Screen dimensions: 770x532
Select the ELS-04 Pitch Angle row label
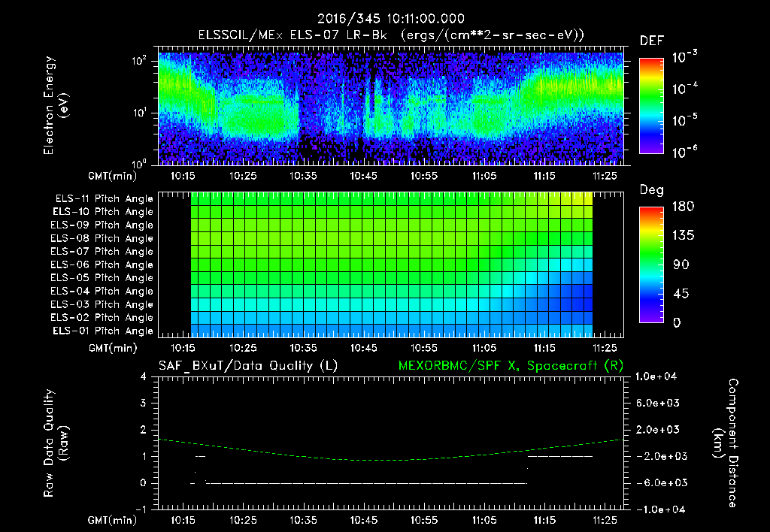pyautogui.click(x=102, y=292)
